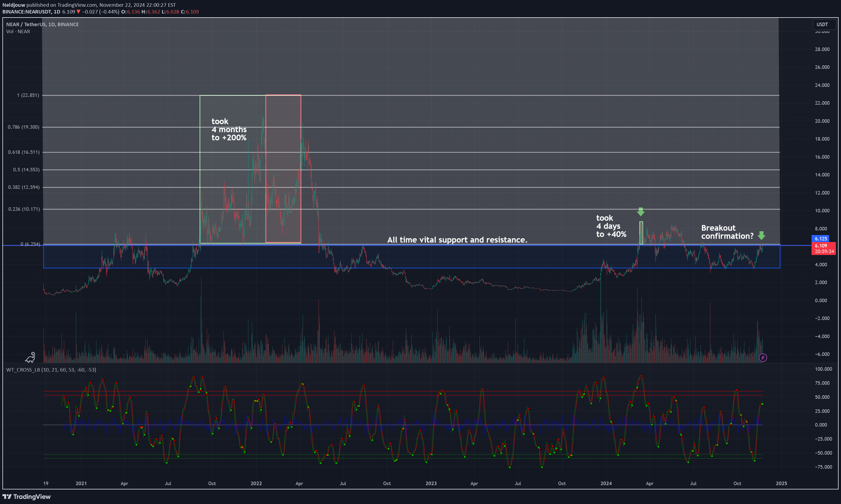Select 'All time vital support and resistance.' text
The width and height of the screenshot is (841, 504).
(x=457, y=240)
